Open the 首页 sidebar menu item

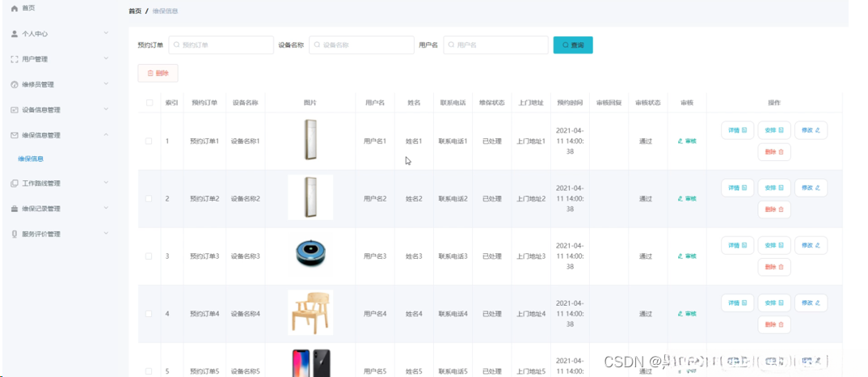click(59, 8)
